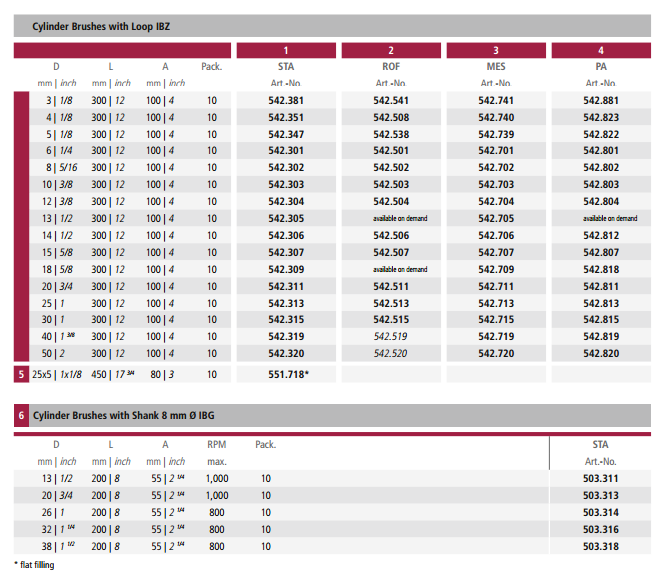
Task: Select italic article number 542.519
Action: (390, 337)
